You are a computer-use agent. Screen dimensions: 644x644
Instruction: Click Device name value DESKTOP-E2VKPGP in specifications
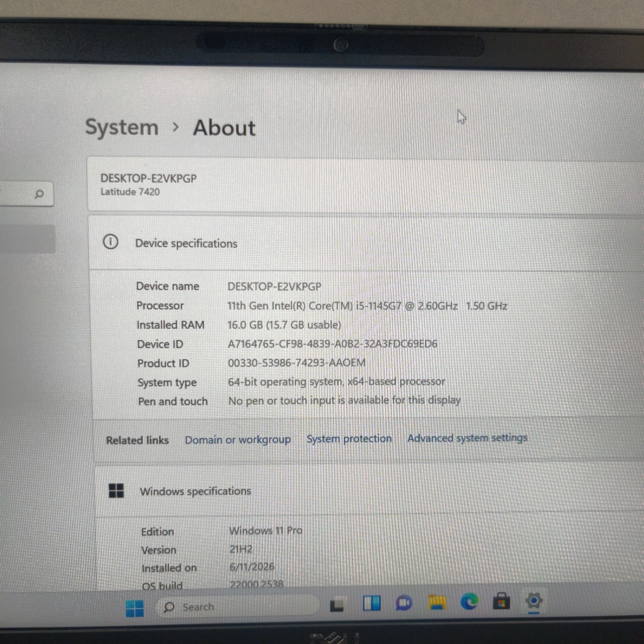(274, 287)
